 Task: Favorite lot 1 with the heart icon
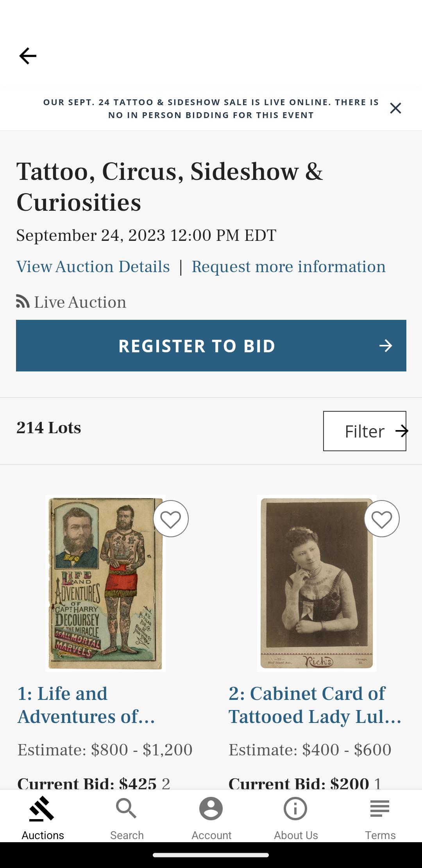(x=171, y=519)
